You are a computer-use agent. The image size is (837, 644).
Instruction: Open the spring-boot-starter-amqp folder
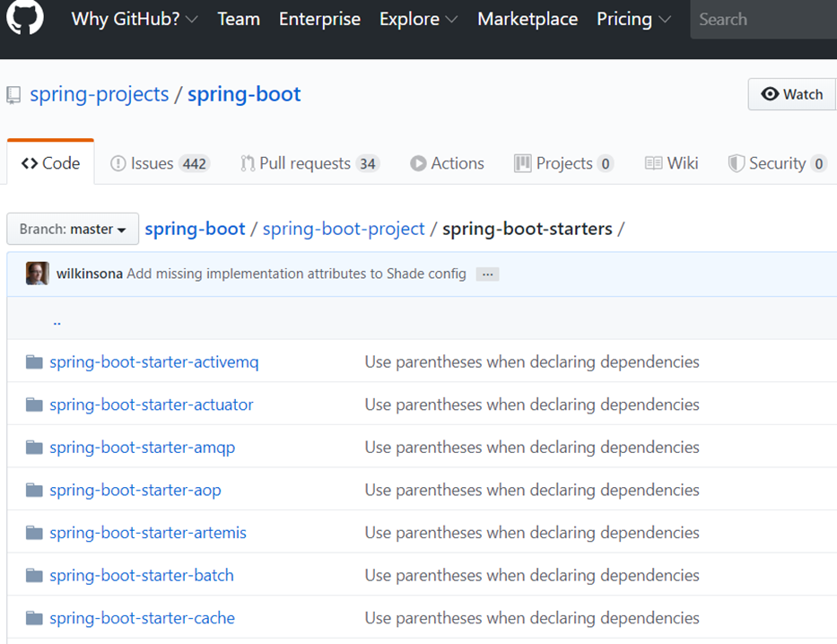point(143,447)
